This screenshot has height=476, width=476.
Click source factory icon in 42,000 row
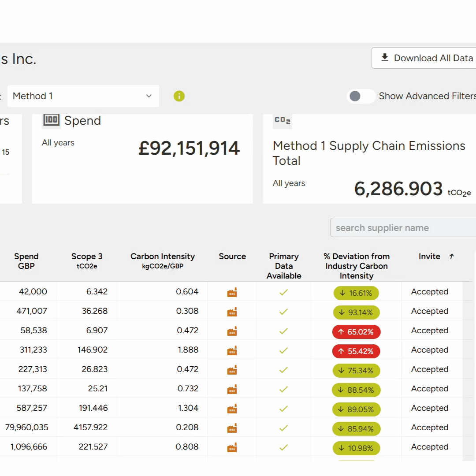tap(232, 293)
